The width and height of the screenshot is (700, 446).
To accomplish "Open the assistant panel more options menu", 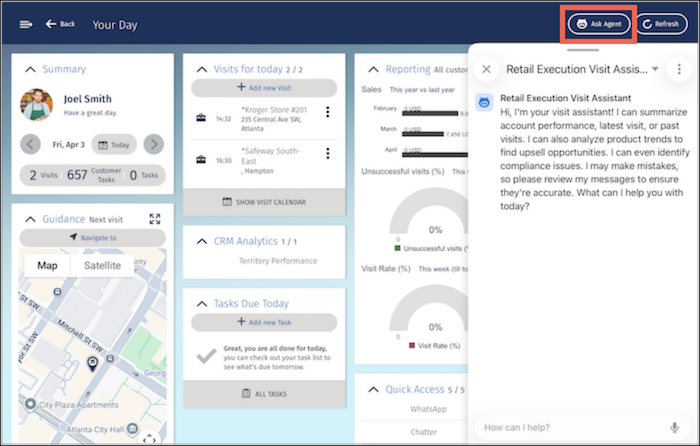I will 679,69.
